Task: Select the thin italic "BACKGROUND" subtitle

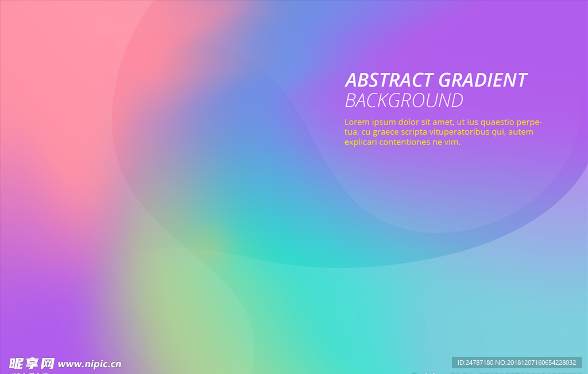Action: [x=404, y=100]
